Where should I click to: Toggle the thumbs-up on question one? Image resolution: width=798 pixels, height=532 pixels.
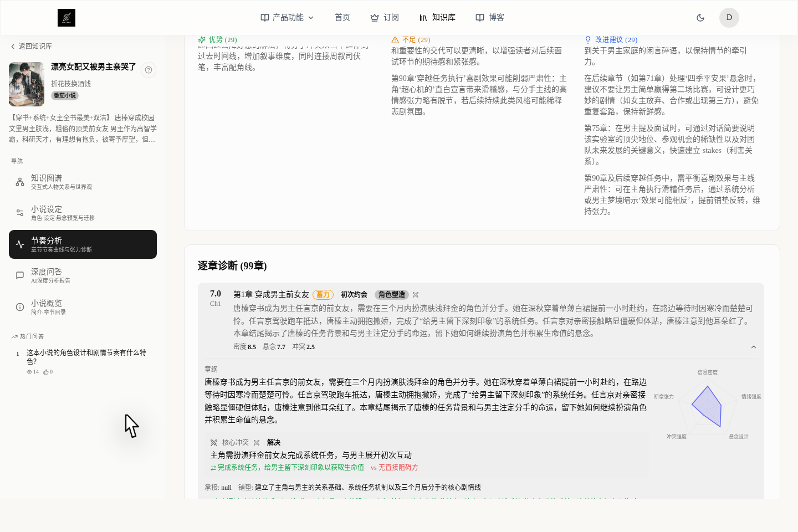click(x=47, y=371)
